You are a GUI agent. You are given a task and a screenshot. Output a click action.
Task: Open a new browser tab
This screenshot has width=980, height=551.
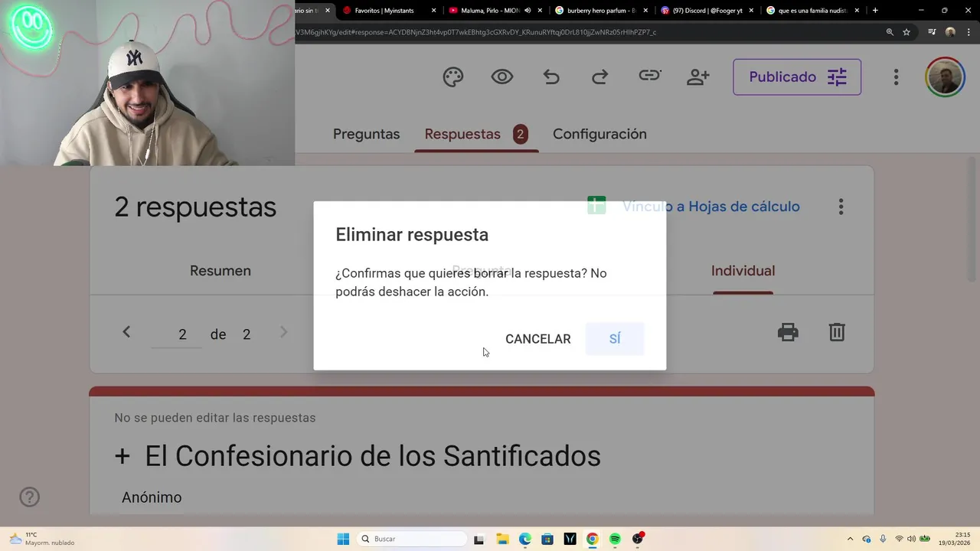point(875,11)
